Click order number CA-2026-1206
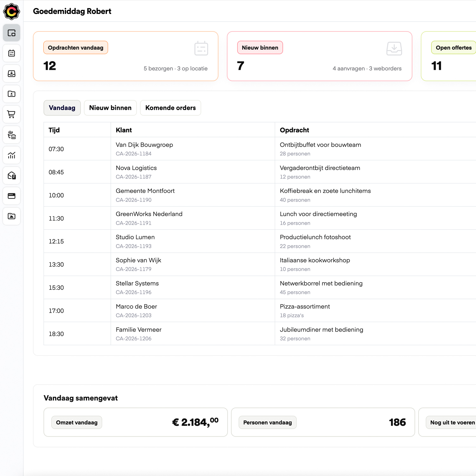This screenshot has width=476, height=476. 134,339
